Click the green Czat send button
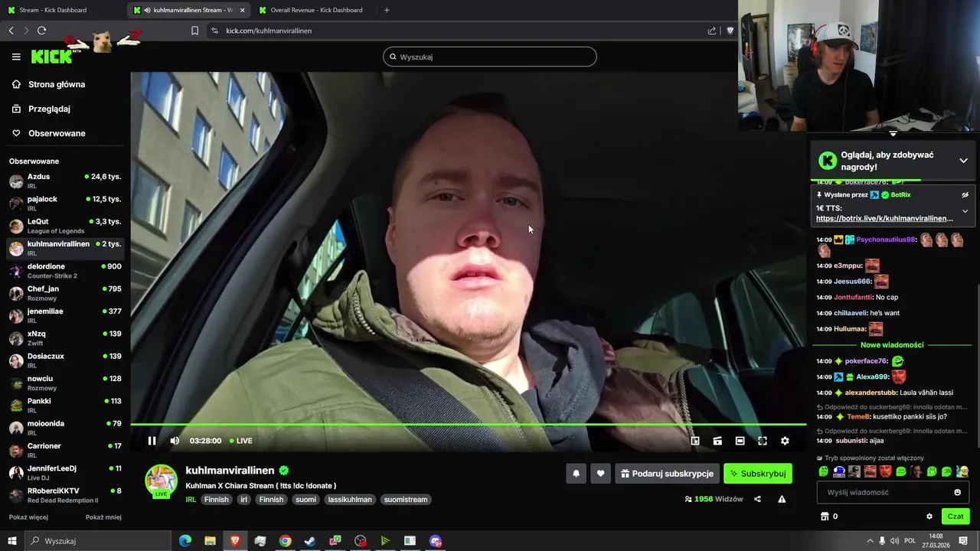The height and width of the screenshot is (551, 980). coord(955,517)
